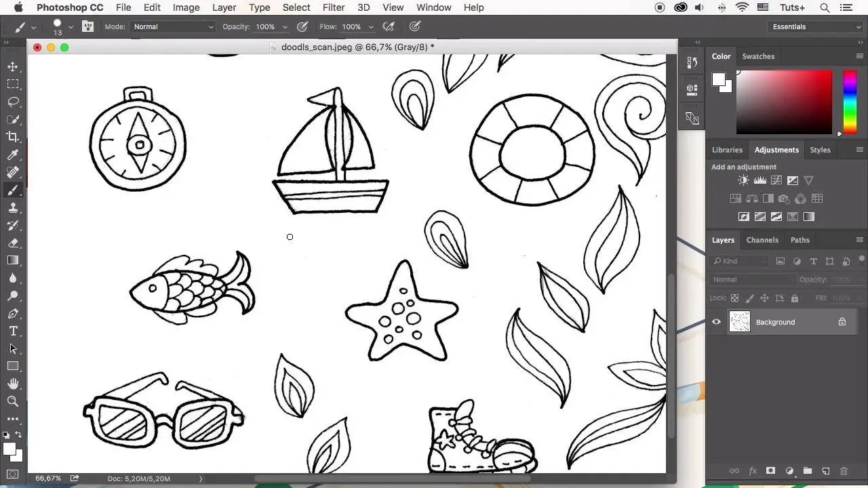Toggle the type layer filter in Layers
The image size is (868, 488).
[x=814, y=261]
